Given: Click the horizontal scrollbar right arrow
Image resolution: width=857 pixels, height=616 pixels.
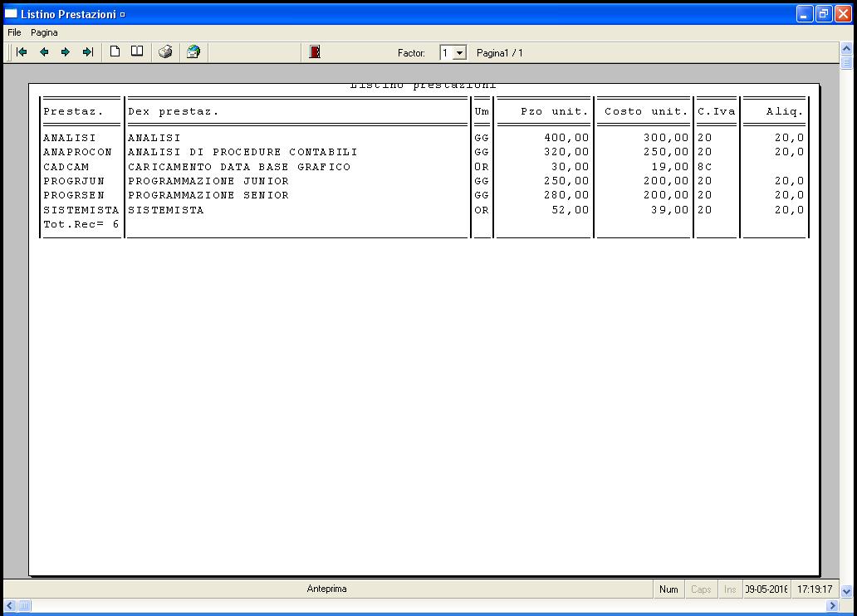Looking at the screenshot, I should click(x=832, y=605).
